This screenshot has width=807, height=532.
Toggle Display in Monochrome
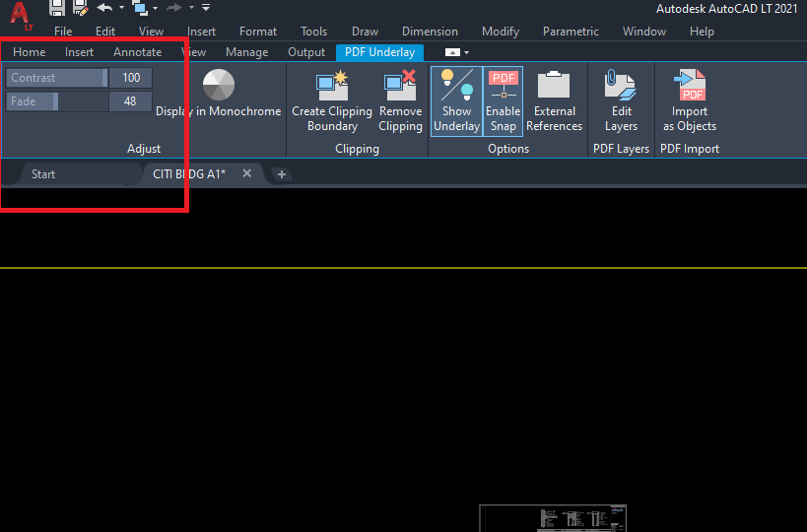click(x=218, y=94)
